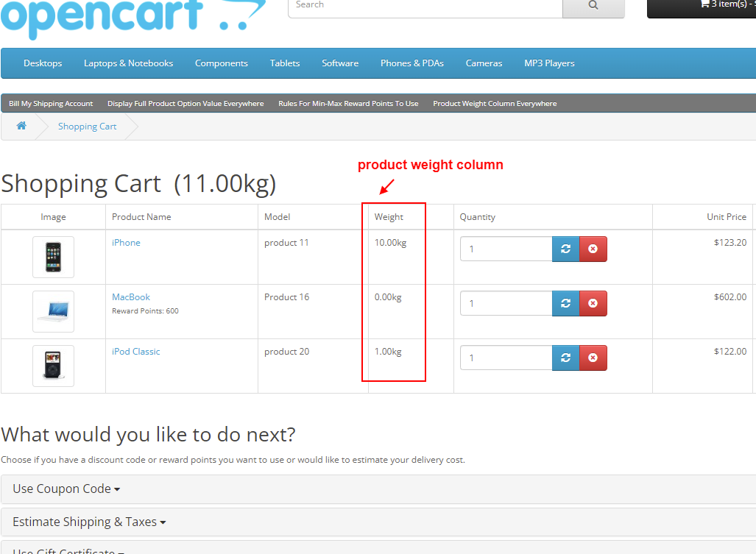Click the iPod Classic quantity field
756x554 pixels.
point(506,358)
